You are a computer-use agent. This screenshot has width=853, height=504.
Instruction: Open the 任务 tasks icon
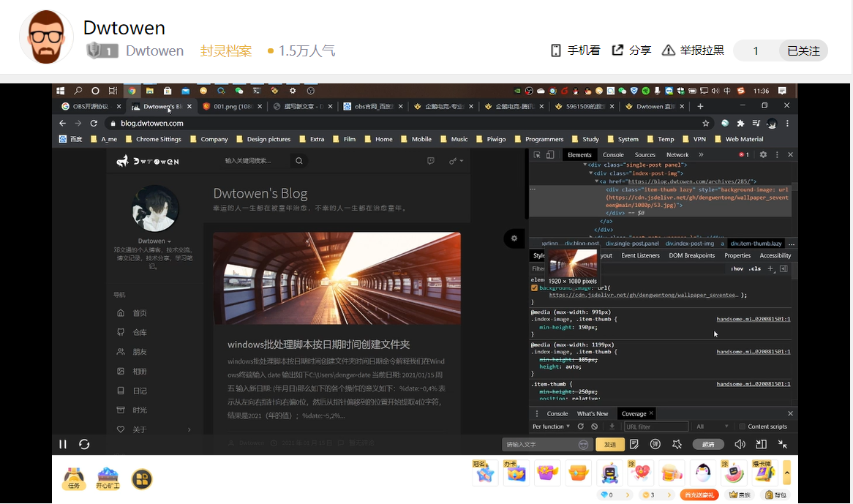74,478
